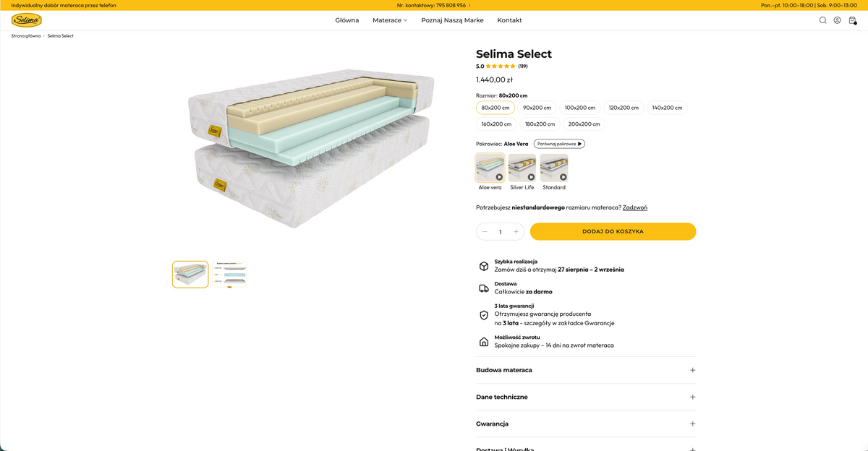Select the Aloe vera cover swatch
The width and height of the screenshot is (868, 451).
click(x=490, y=168)
